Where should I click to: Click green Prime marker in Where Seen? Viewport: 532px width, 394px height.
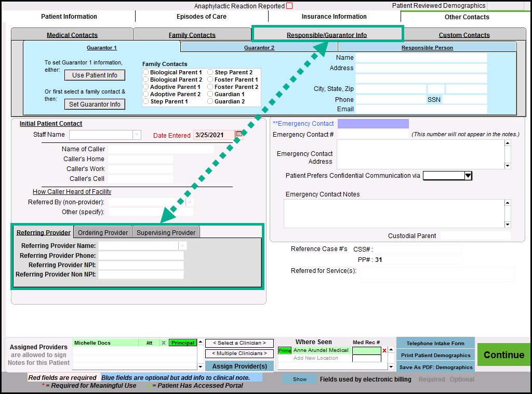tap(285, 351)
